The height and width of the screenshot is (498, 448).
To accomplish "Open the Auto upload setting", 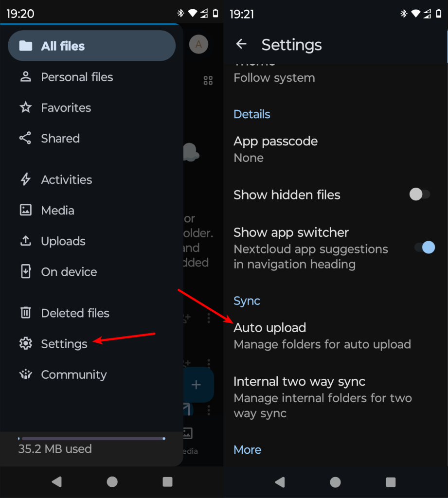I will pos(322,336).
